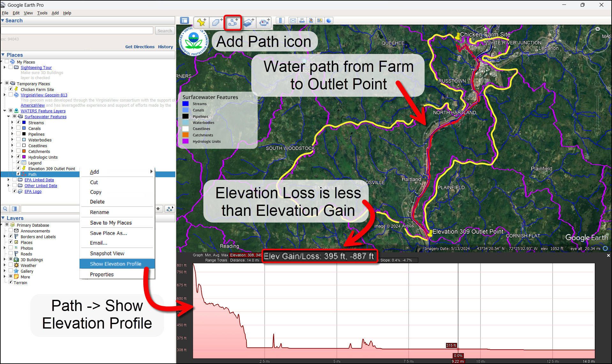Click the Add Image Overlay icon

click(248, 22)
